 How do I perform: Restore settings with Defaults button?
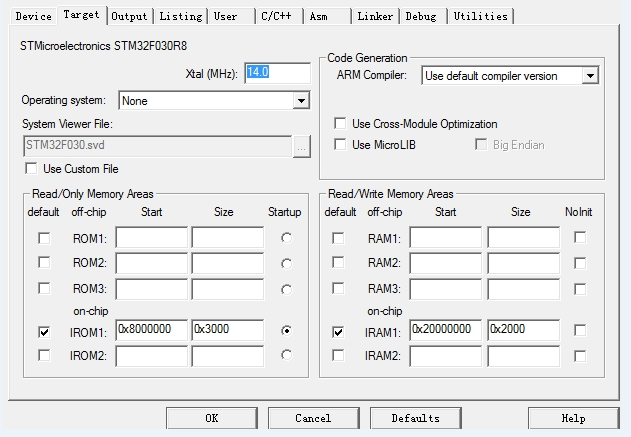coord(415,418)
